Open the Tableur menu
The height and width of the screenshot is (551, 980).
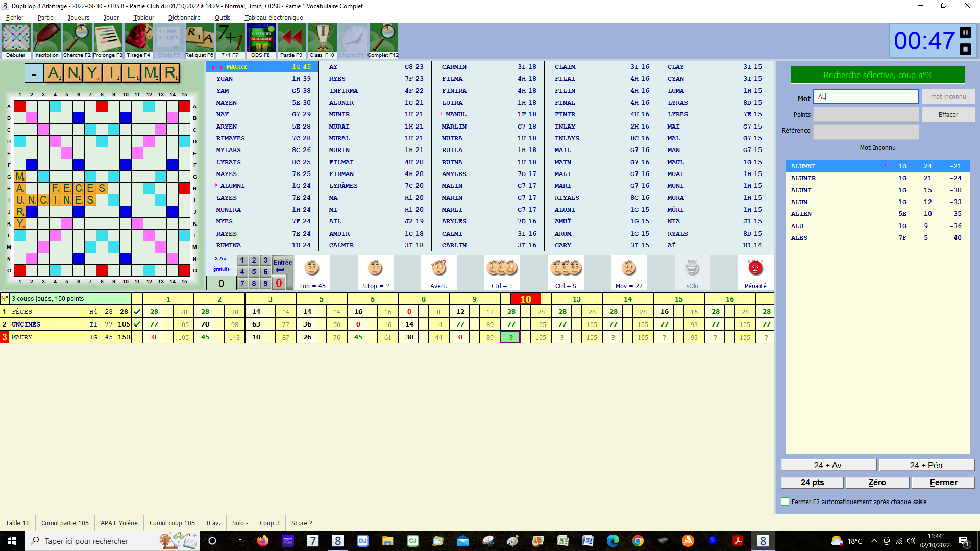tap(143, 17)
